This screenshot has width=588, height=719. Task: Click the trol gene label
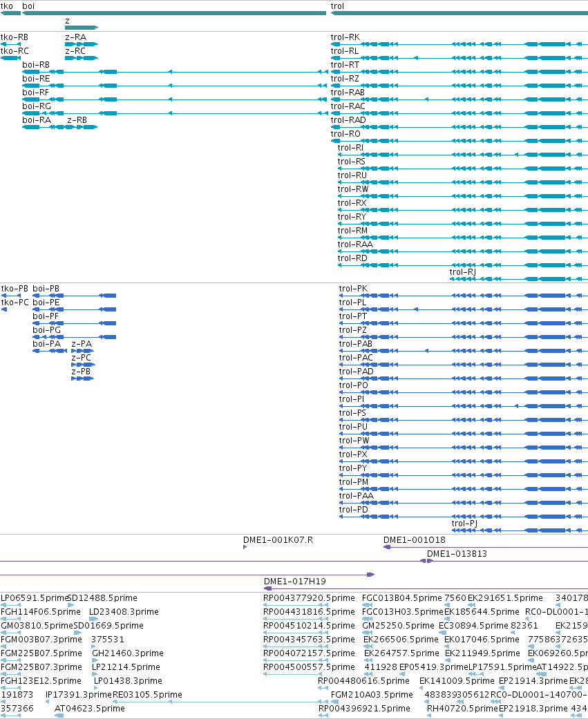click(337, 6)
